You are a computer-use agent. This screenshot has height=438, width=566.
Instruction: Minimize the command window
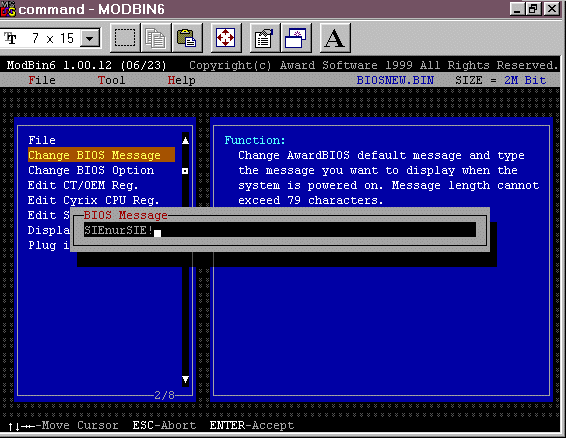coord(517,9)
